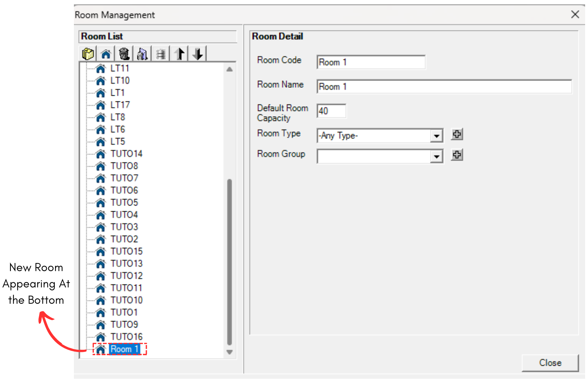Click the room list scrollbar up arrow
Image resolution: width=588 pixels, height=382 pixels.
(x=229, y=69)
